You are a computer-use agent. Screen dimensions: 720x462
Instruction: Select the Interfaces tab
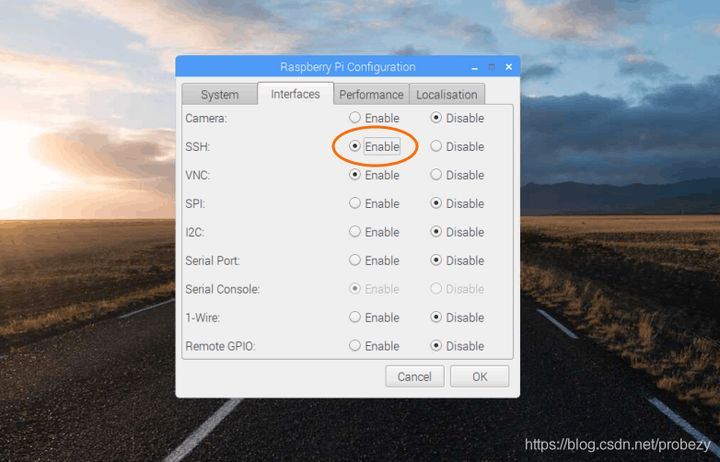tap(295, 94)
